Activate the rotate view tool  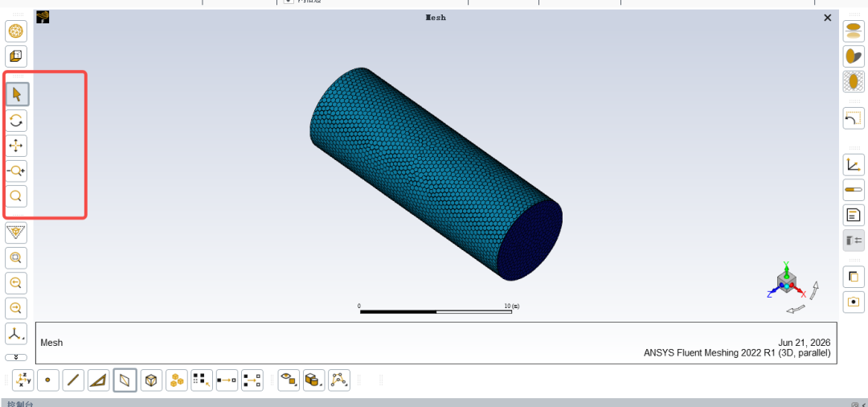tap(16, 120)
